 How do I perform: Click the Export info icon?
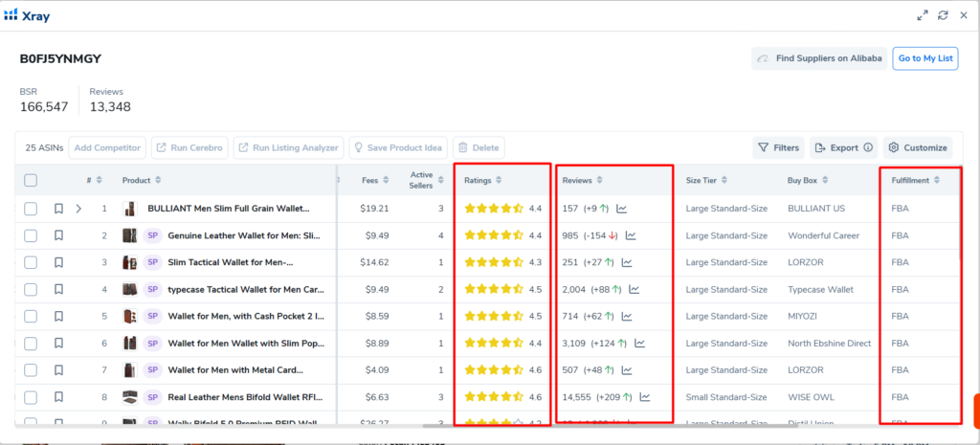[867, 148]
